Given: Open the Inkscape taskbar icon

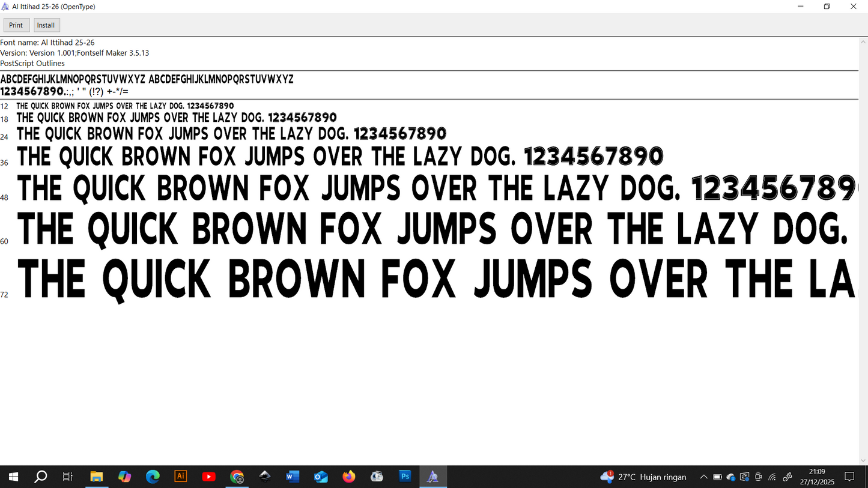Looking at the screenshot, I should pyautogui.click(x=265, y=477).
